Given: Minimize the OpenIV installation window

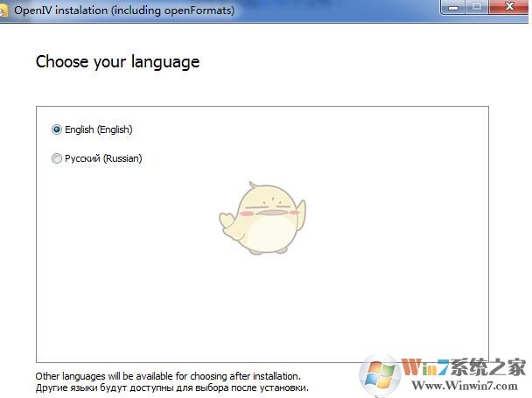Looking at the screenshot, I should 453,7.
